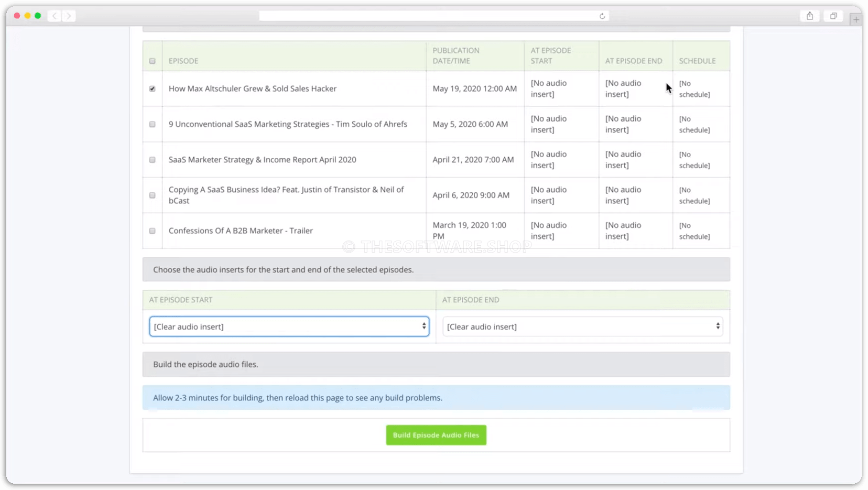The height and width of the screenshot is (490, 868).
Task: Expand the Clear audio insert selector stepper
Action: [424, 326]
